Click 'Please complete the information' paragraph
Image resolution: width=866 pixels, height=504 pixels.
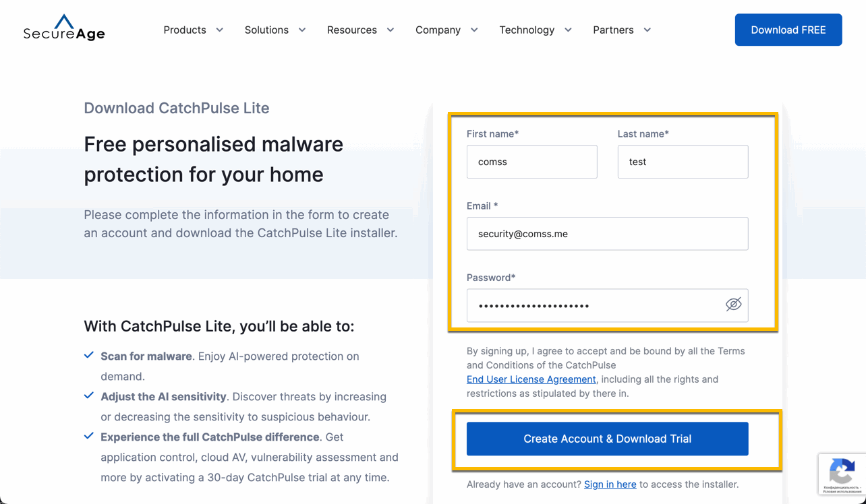(241, 224)
